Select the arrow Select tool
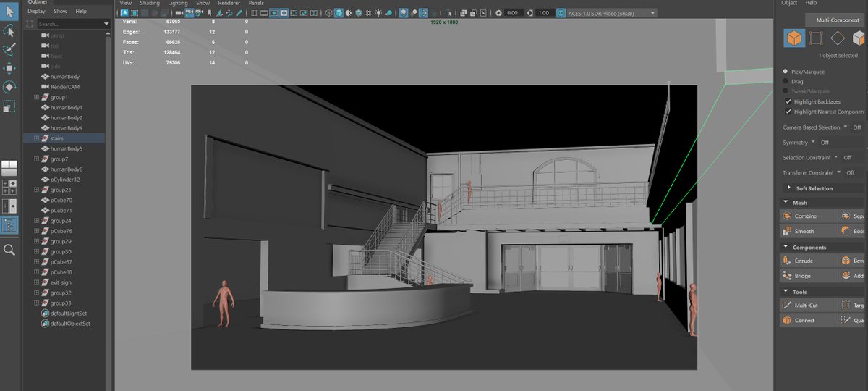Image resolution: width=868 pixels, height=391 pixels. click(9, 12)
